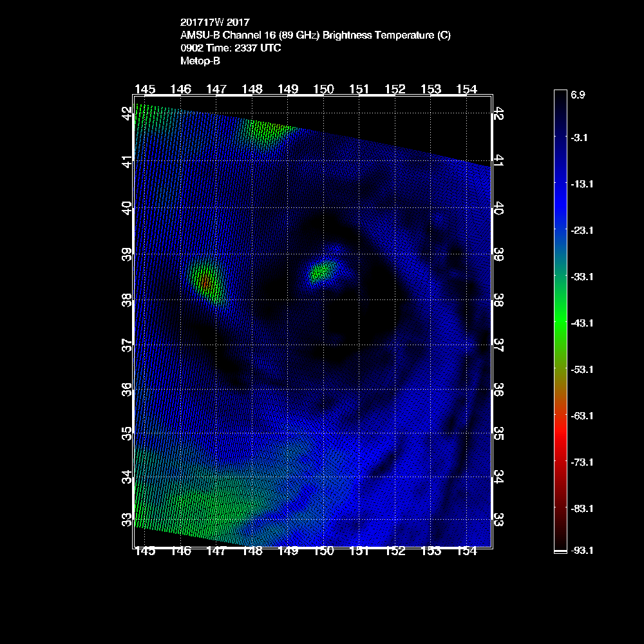
Task: Click the colorbar label "-23.1"
Action: 582,231
